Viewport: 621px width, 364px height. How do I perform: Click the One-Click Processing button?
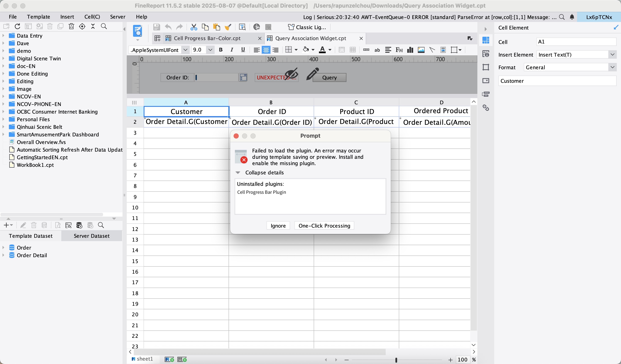[x=324, y=225]
